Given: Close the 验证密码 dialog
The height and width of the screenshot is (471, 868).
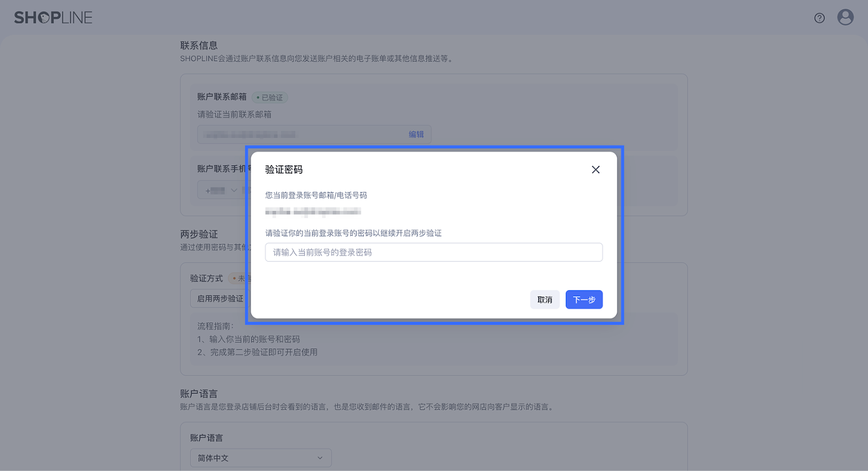Looking at the screenshot, I should [x=596, y=170].
